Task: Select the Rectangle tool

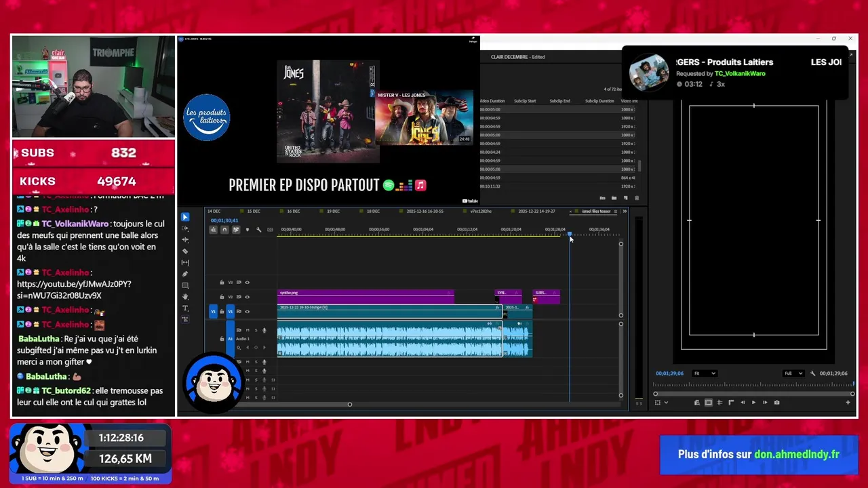Action: click(x=185, y=286)
